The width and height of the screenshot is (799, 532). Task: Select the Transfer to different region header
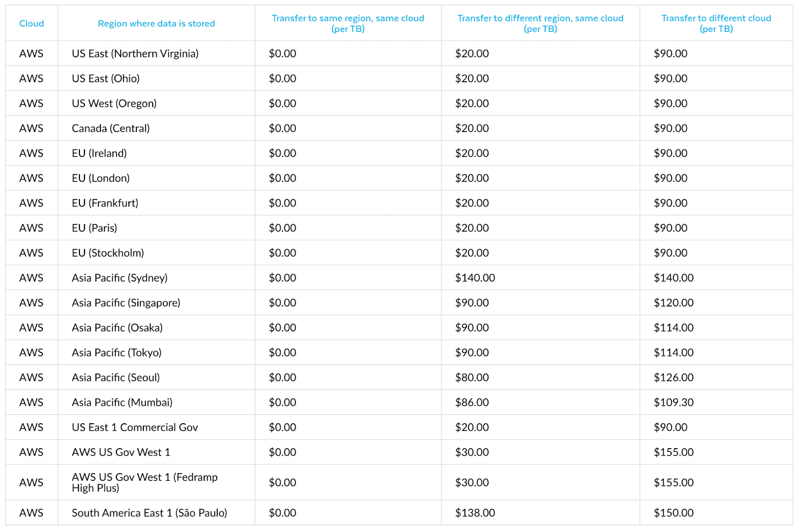click(540, 23)
